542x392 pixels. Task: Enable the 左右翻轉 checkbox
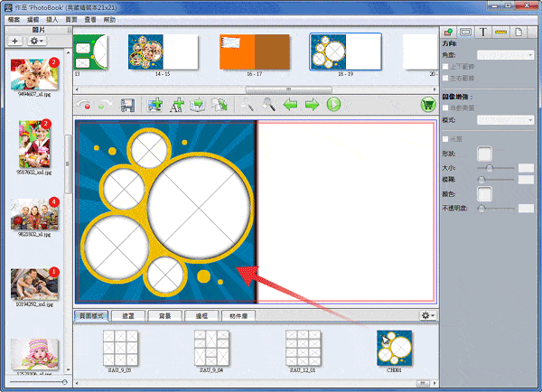447,79
